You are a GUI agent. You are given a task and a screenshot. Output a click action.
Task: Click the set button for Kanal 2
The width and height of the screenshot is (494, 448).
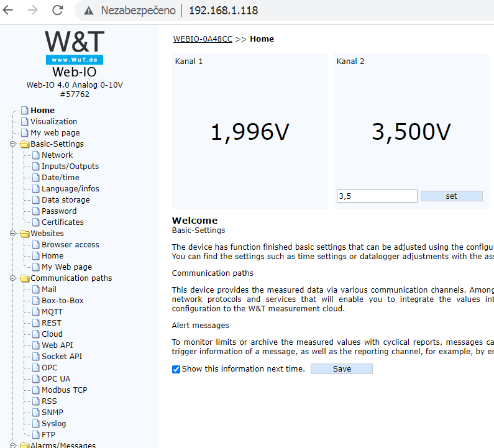tap(452, 196)
